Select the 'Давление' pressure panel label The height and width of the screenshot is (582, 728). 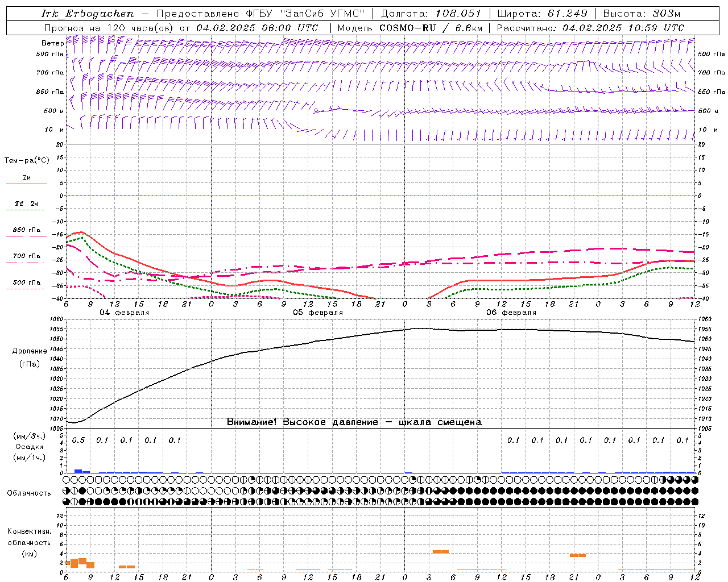pos(30,351)
